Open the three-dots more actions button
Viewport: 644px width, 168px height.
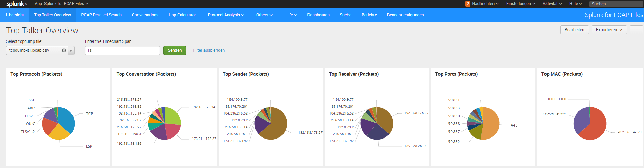(636, 30)
